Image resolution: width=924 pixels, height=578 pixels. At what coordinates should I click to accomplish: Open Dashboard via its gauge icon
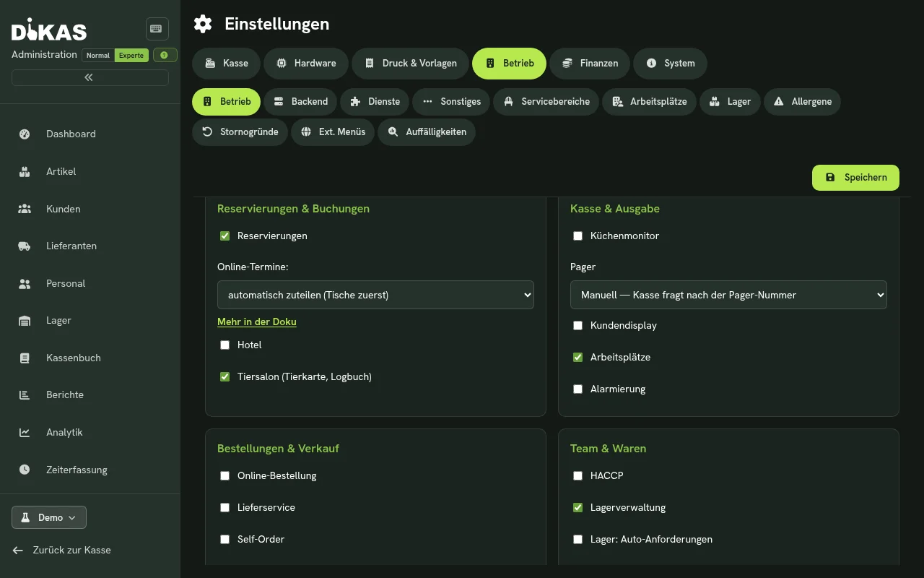(25, 134)
